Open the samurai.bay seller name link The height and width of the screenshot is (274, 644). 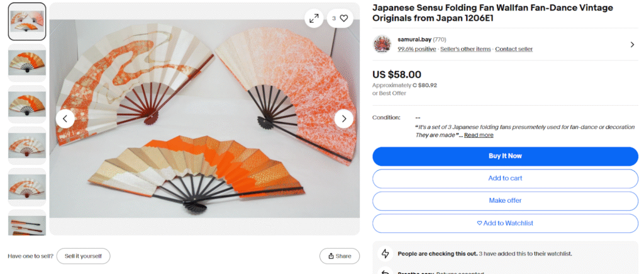tap(413, 40)
